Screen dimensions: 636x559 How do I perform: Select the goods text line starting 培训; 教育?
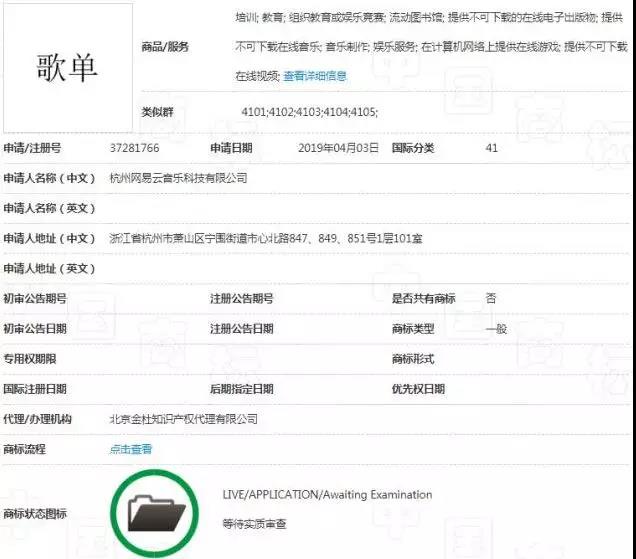pyautogui.click(x=429, y=17)
